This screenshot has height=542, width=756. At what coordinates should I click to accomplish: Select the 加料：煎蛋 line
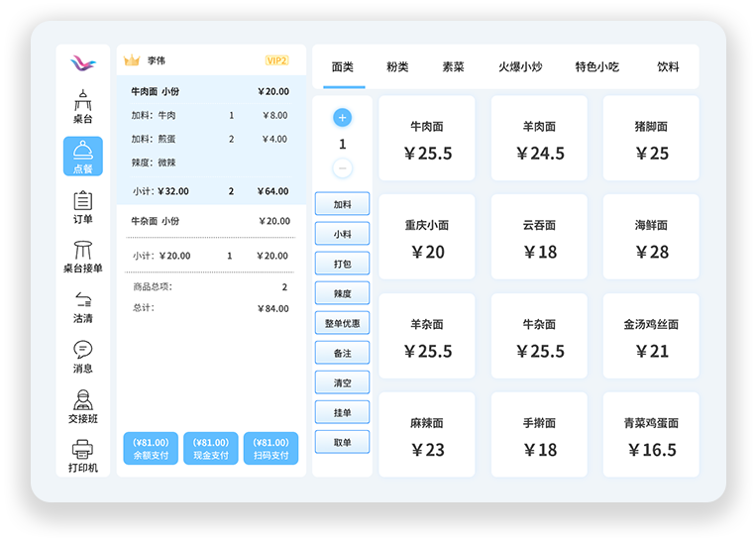click(211, 139)
